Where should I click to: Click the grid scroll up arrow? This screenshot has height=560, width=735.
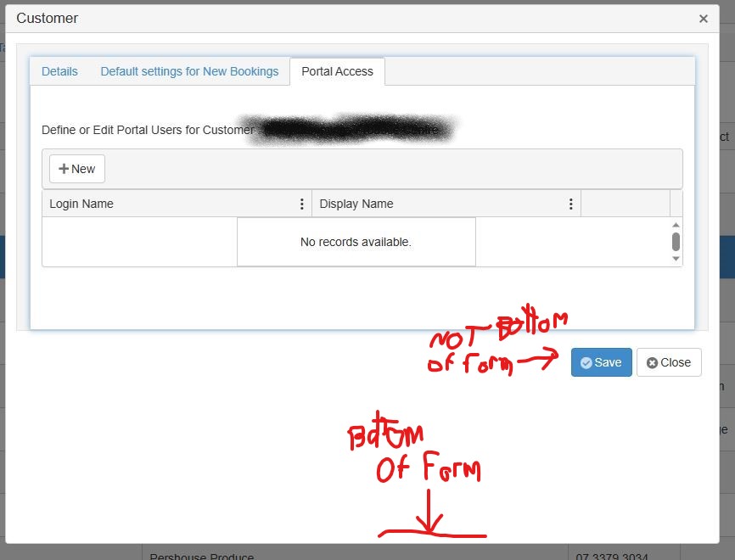point(676,225)
